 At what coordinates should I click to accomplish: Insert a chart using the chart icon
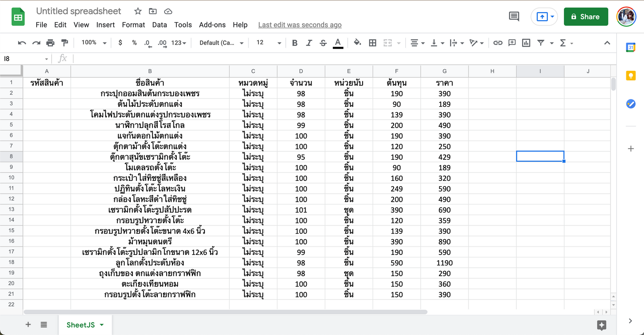[x=526, y=43]
